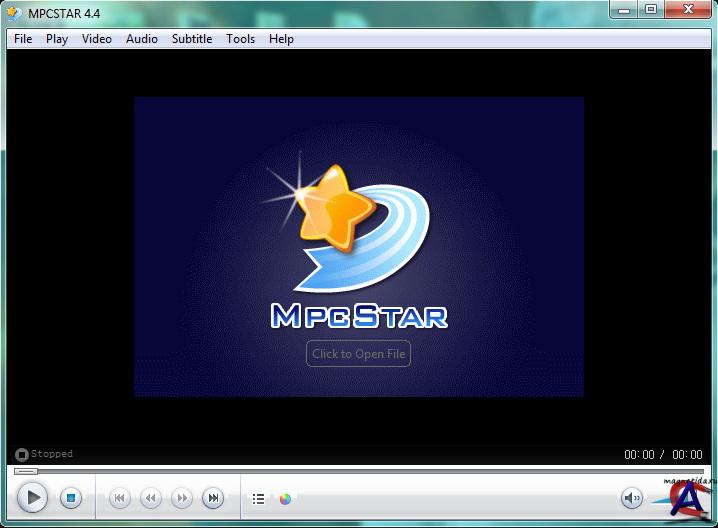Open the Subtitle menu
The width and height of the screenshot is (718, 528).
(x=192, y=39)
